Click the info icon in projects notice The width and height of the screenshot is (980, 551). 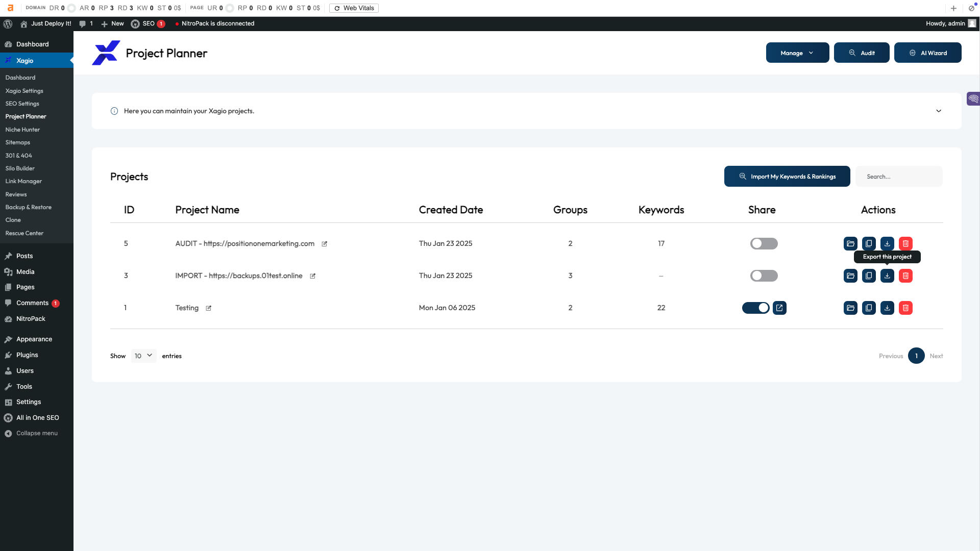(114, 111)
